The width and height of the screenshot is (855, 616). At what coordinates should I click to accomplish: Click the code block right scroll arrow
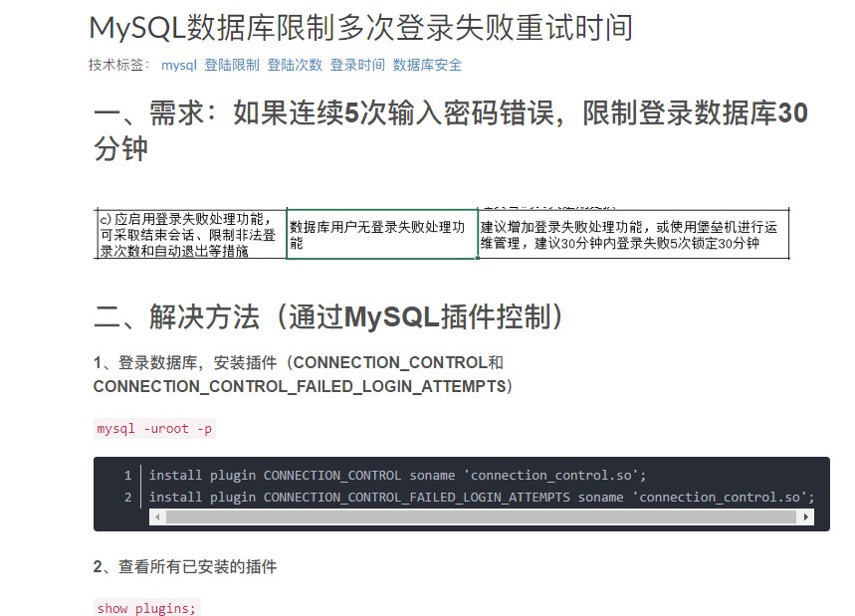[x=806, y=516]
